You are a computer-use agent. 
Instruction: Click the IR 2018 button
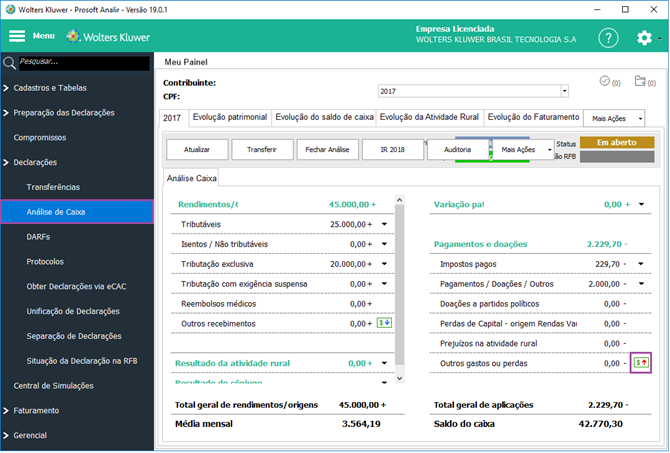coord(393,150)
